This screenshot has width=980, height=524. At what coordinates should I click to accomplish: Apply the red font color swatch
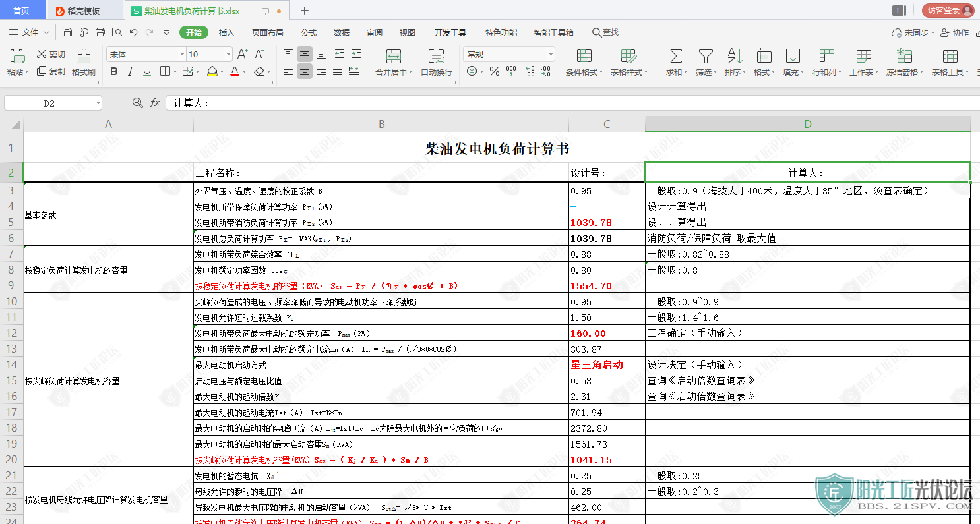click(234, 71)
